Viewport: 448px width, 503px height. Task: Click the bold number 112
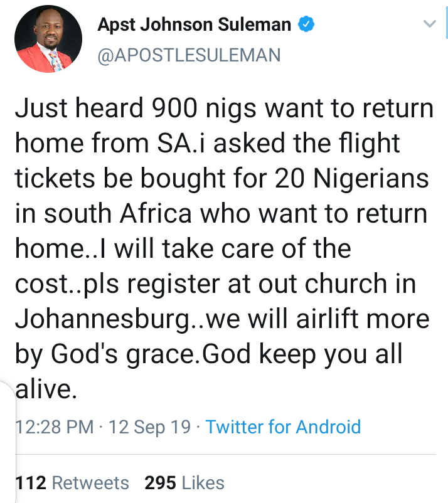tap(31, 483)
